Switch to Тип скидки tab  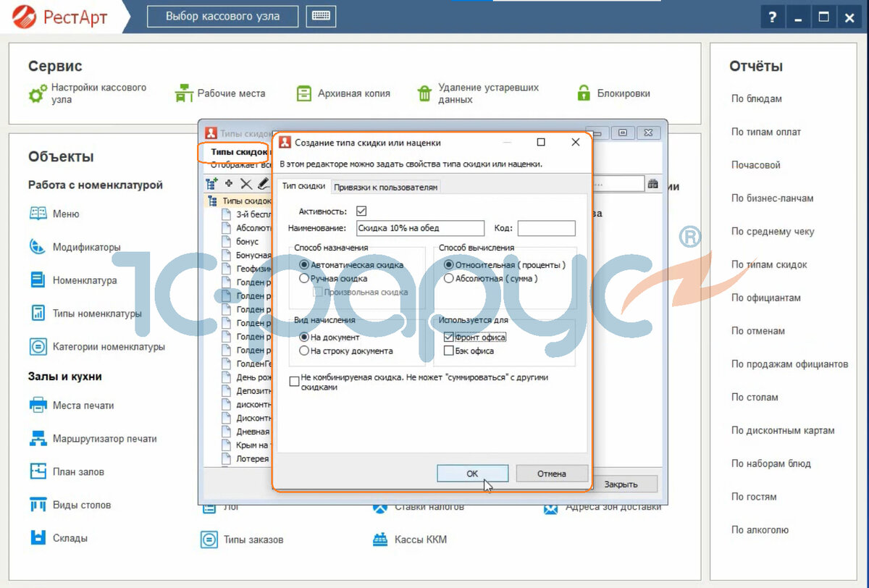click(x=303, y=186)
